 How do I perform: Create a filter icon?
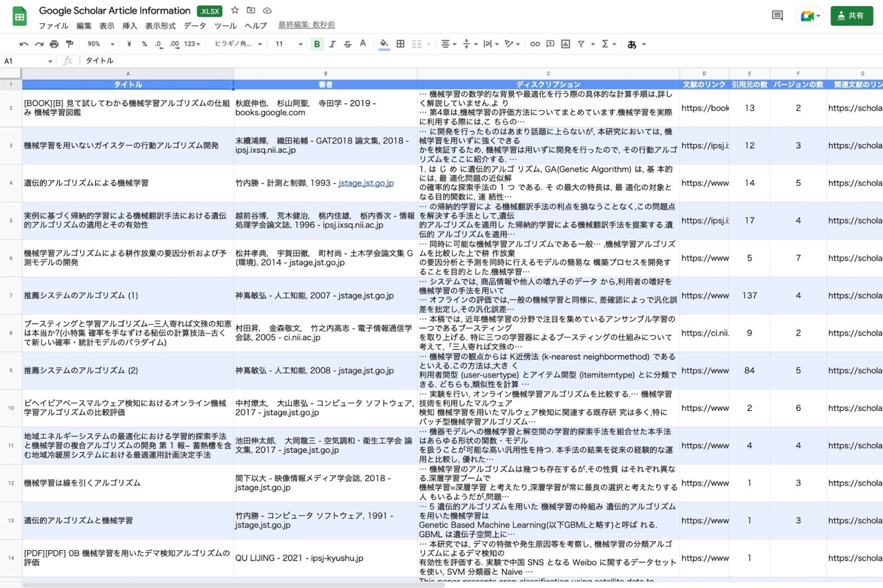581,44
